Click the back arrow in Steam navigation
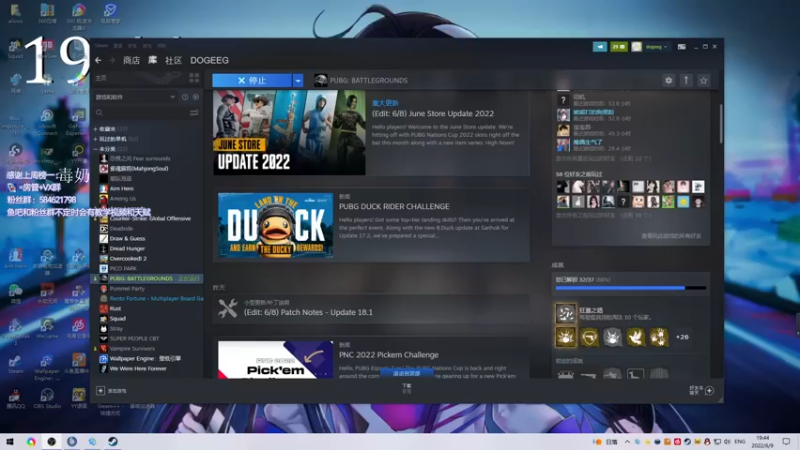 click(98, 60)
